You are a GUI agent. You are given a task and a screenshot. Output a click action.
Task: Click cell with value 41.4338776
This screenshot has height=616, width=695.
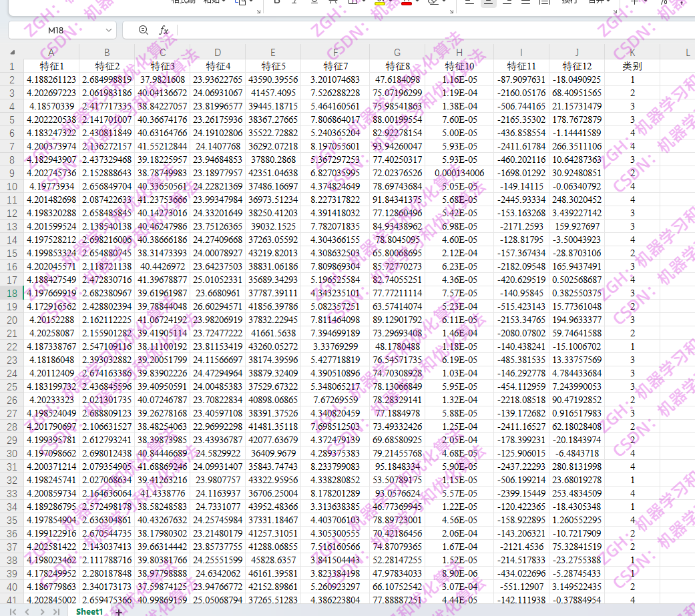pyautogui.click(x=162, y=493)
